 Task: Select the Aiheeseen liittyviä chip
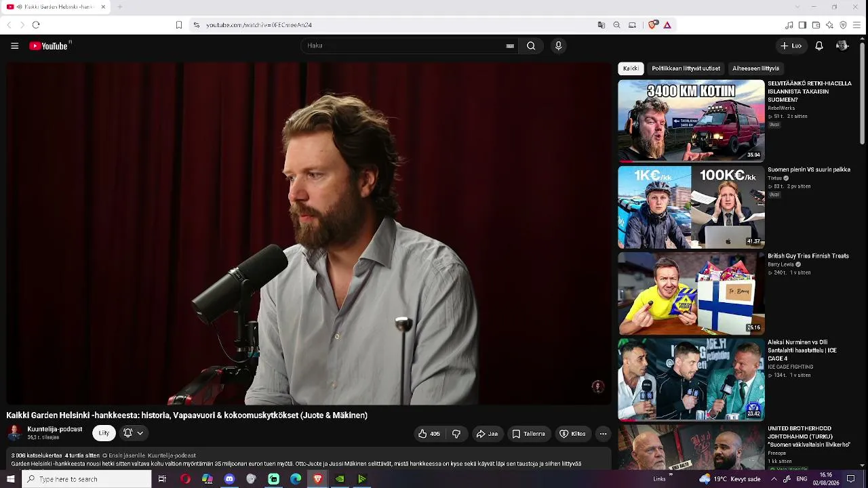coord(755,68)
